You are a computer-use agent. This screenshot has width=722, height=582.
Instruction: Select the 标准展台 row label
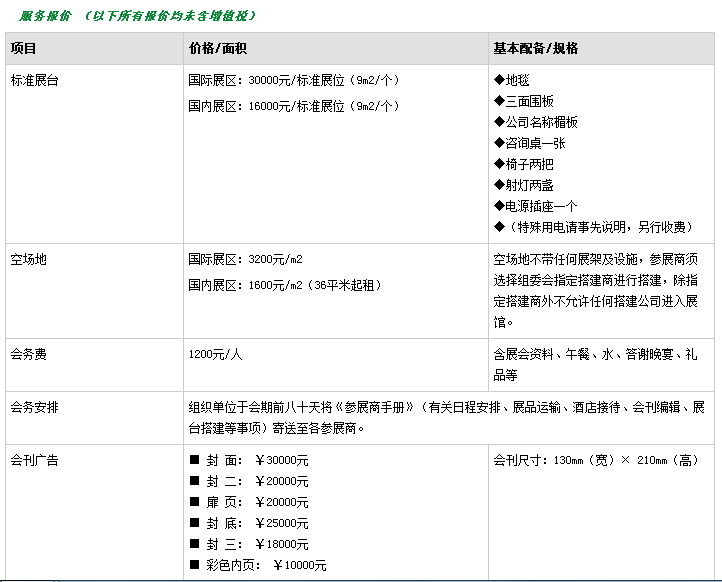click(34, 80)
